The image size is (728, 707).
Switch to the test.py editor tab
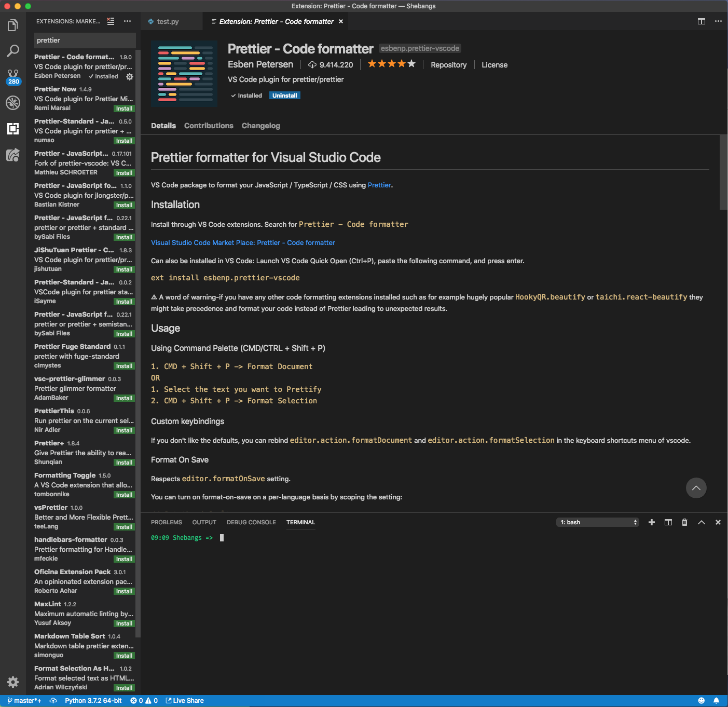[168, 21]
